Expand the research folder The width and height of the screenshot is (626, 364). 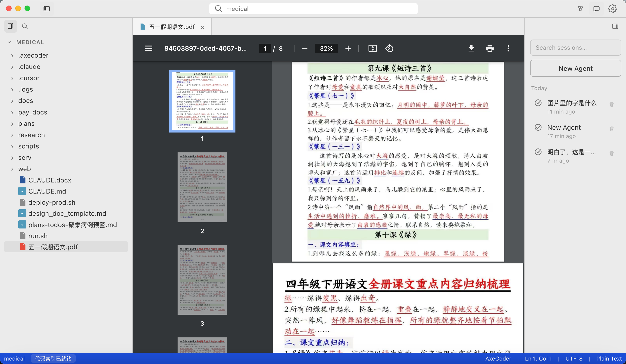tap(31, 135)
